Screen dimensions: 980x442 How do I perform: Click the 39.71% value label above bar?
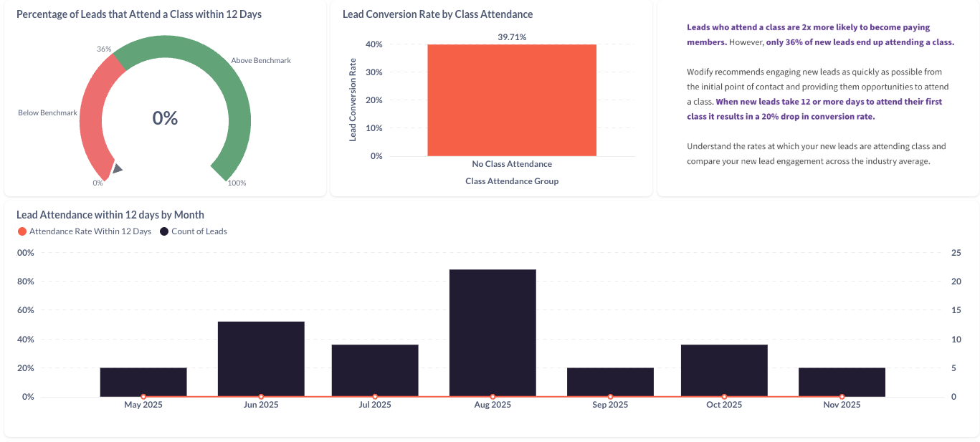pyautogui.click(x=512, y=37)
